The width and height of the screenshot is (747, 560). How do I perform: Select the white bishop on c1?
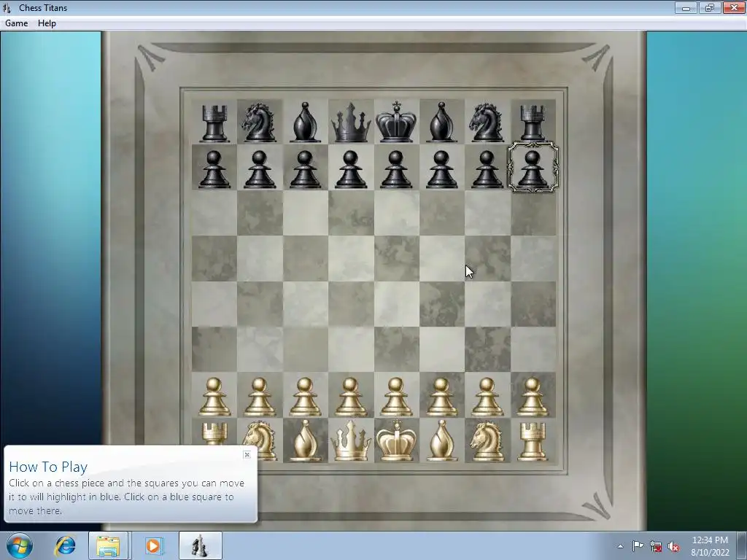(305, 441)
